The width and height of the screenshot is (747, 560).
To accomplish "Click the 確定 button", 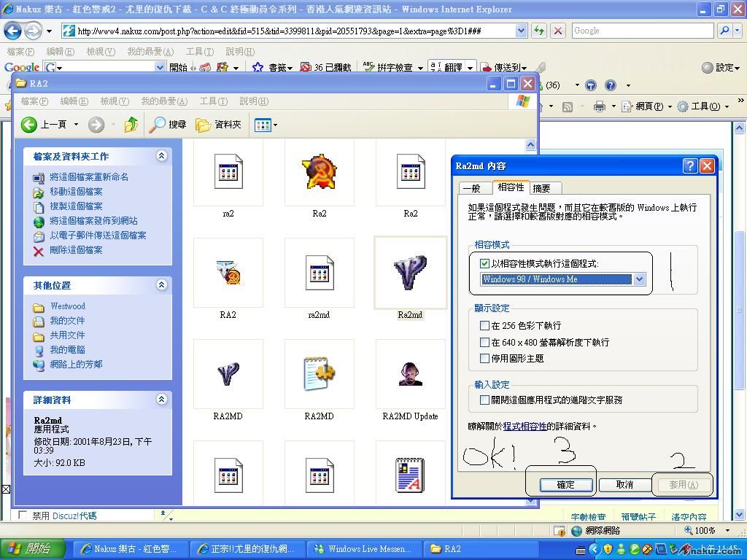I will (566, 485).
